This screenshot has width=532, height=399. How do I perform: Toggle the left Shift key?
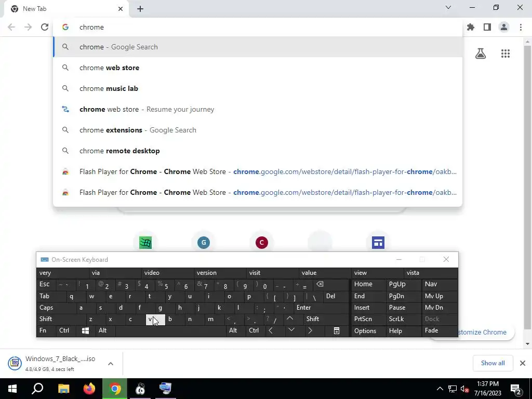pyautogui.click(x=61, y=319)
